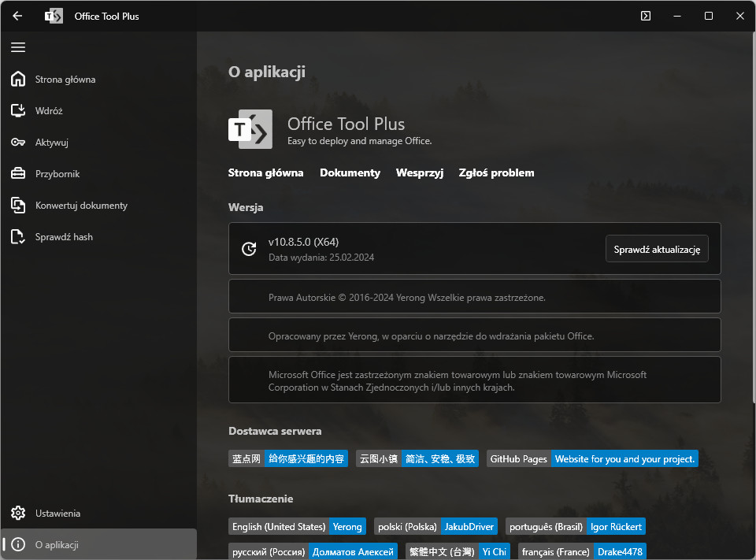Open the Strona główna link under app name

(265, 172)
